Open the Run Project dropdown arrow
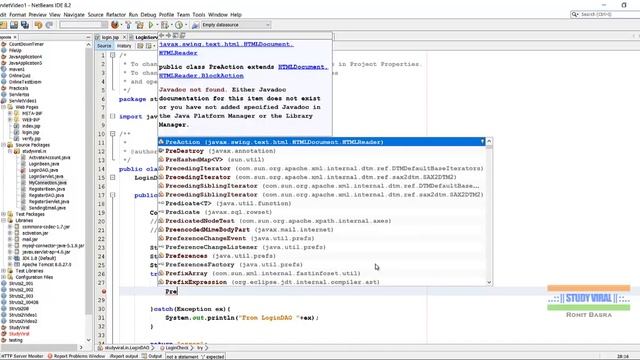 coord(157,25)
